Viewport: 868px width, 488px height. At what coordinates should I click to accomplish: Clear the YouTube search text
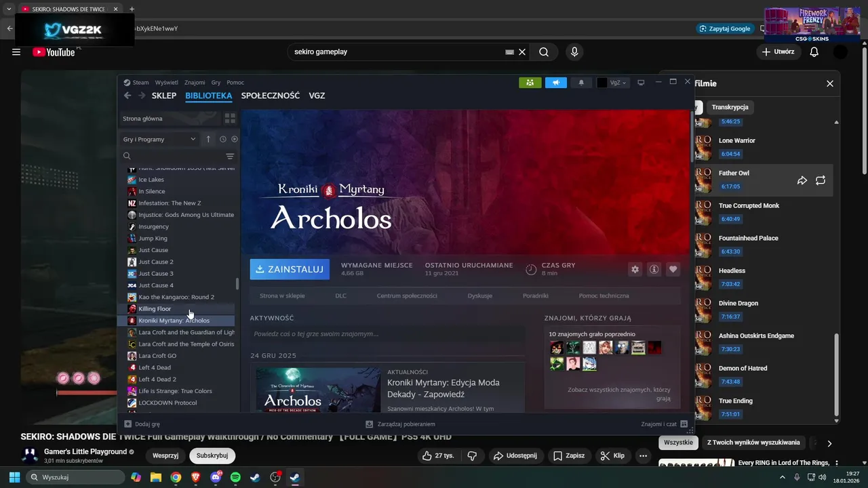[x=522, y=52]
